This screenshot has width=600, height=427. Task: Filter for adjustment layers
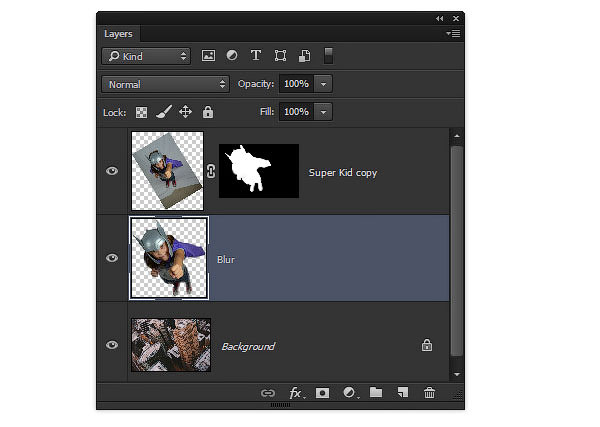[x=232, y=55]
